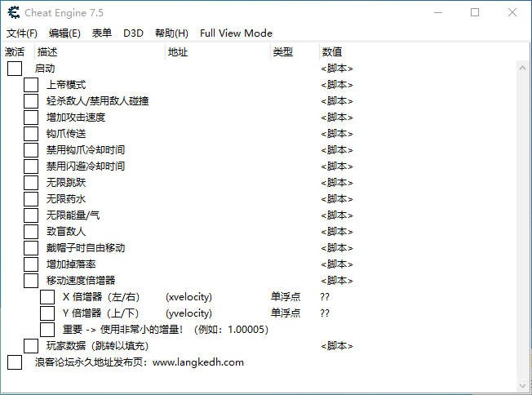532x395 pixels.
Task: Enable the 禁用闪避冷却时间 checkbox
Action: pos(31,166)
